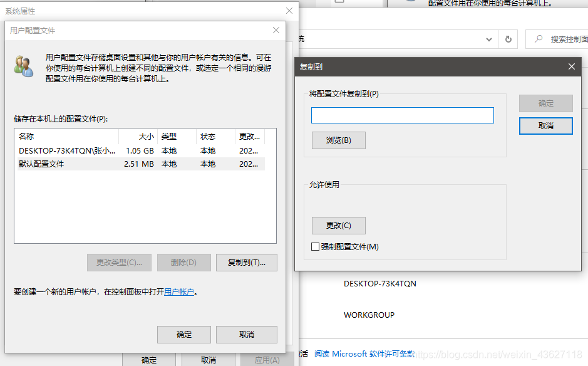The height and width of the screenshot is (366, 588).
Task: Sort profiles by 更改... column header
Action: coord(250,136)
